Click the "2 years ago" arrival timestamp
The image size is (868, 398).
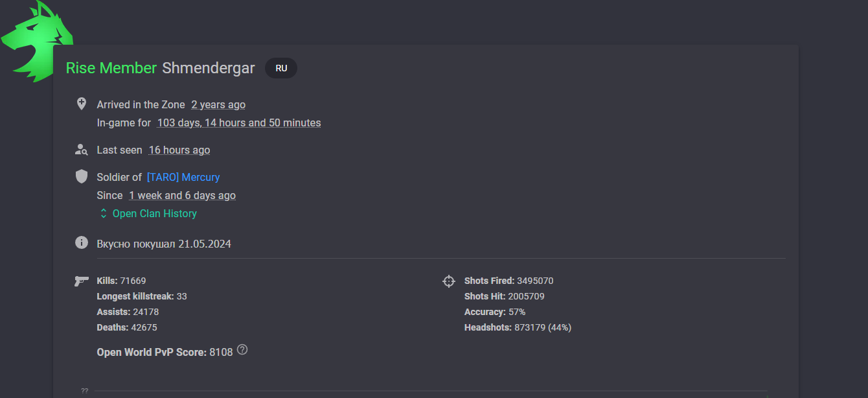(218, 104)
